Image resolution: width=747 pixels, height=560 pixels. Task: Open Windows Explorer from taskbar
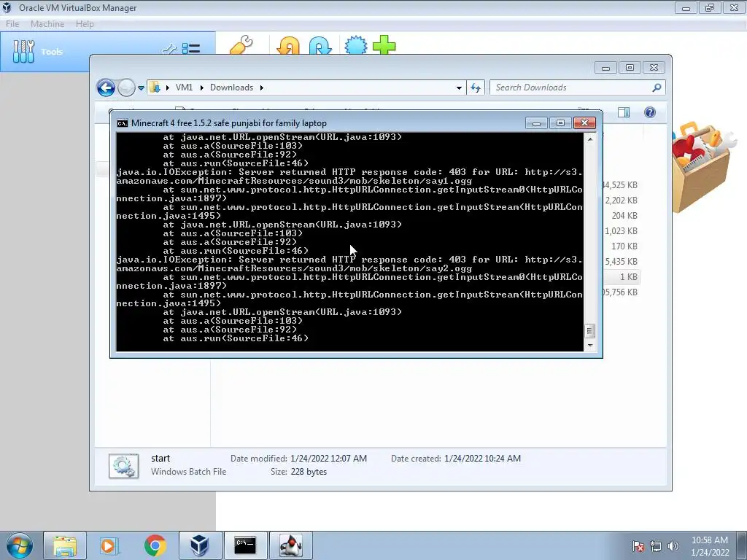65,545
